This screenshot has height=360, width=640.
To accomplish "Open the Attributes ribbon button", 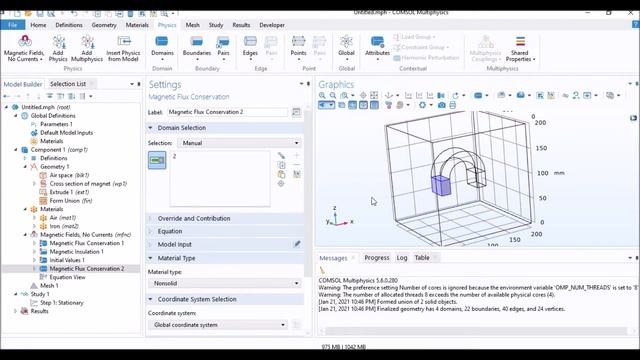I will pos(377,48).
